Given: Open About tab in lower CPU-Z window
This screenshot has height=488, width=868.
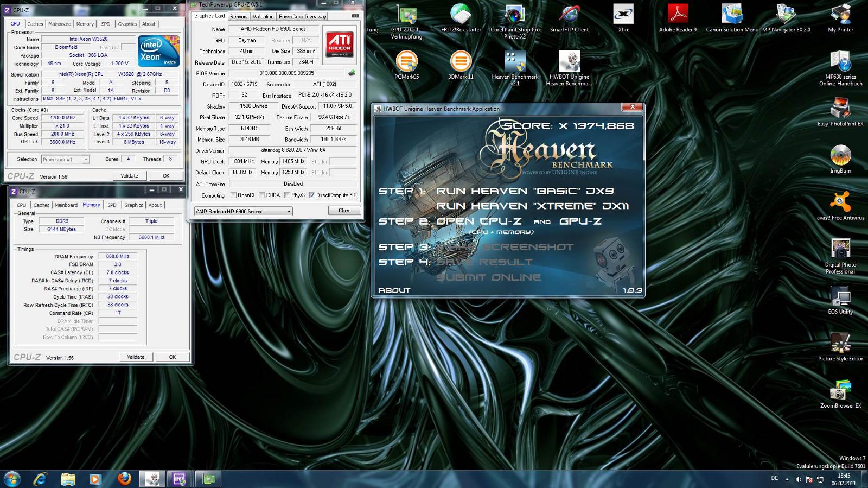Looking at the screenshot, I should point(155,205).
